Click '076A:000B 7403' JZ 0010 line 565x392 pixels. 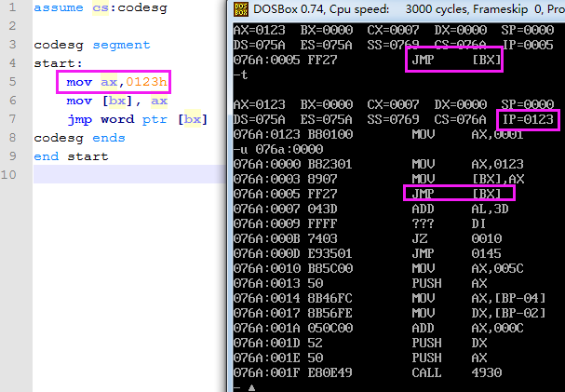[368, 238]
